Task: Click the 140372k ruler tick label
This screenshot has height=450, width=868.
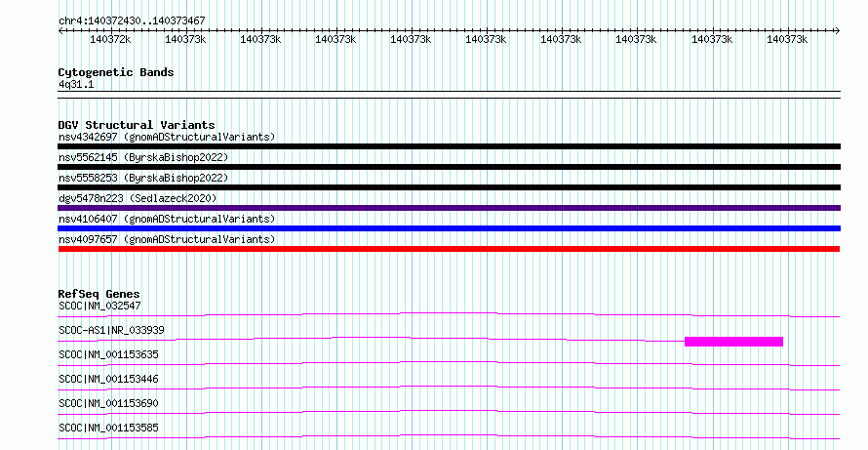Action: [110, 39]
